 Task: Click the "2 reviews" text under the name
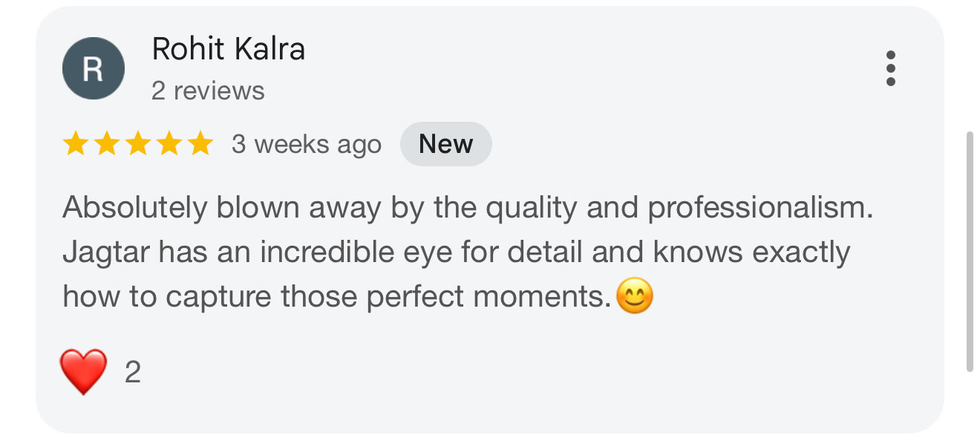point(208,91)
